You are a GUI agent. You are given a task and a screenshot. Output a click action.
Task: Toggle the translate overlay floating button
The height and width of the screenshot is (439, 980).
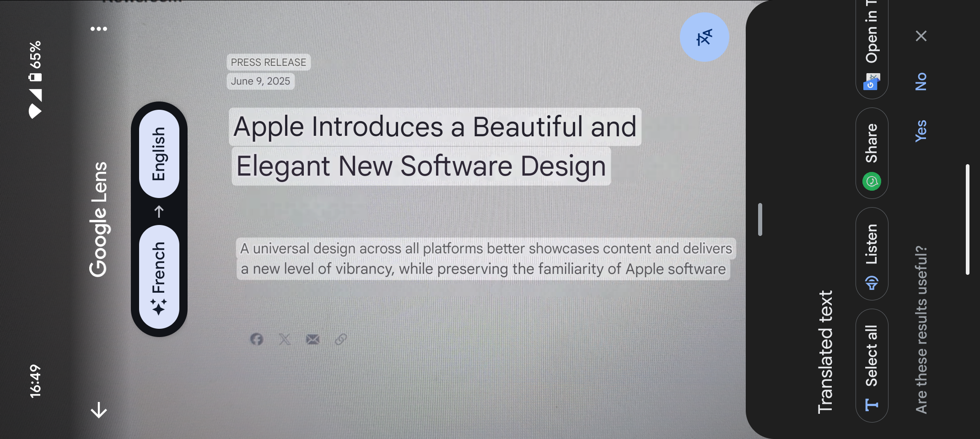[x=704, y=37]
